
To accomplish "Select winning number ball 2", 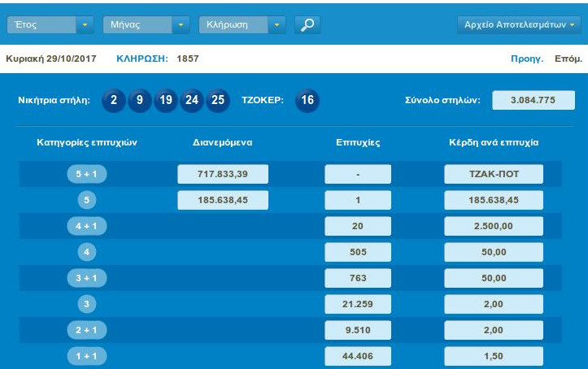I will (114, 100).
